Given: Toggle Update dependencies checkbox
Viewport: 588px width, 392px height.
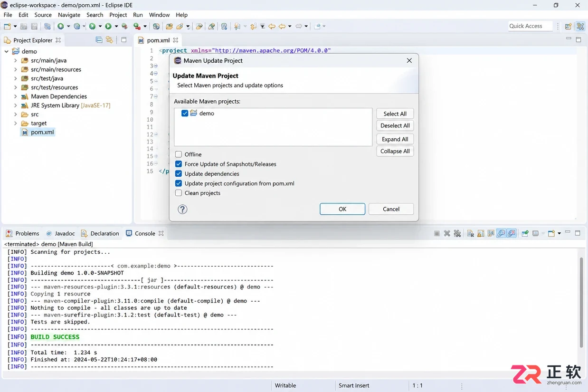Looking at the screenshot, I should (179, 174).
